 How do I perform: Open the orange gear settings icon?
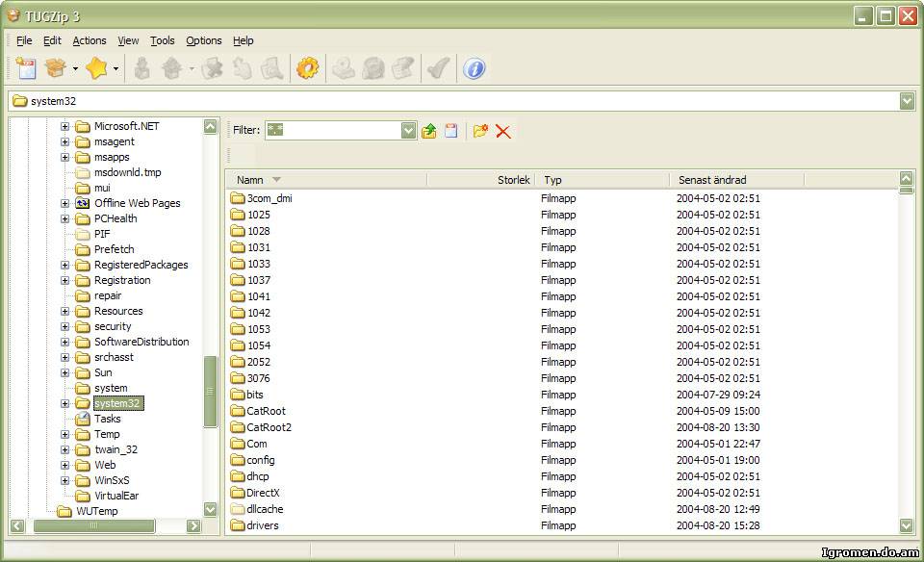(307, 68)
